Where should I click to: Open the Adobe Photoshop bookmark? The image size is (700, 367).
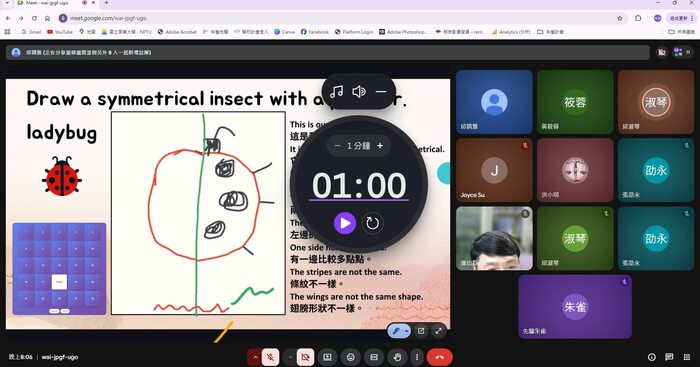(x=404, y=32)
